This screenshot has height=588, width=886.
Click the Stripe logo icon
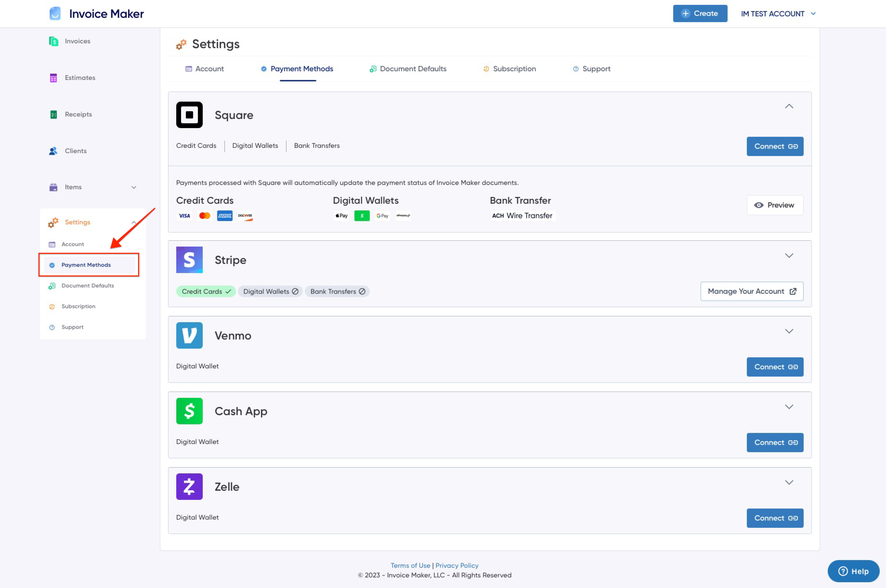click(x=189, y=260)
